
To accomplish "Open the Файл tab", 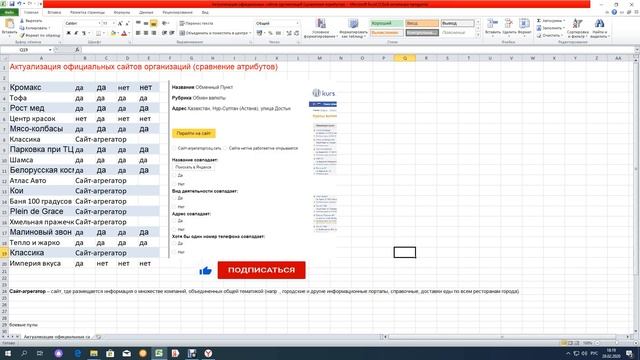I will [x=9, y=13].
